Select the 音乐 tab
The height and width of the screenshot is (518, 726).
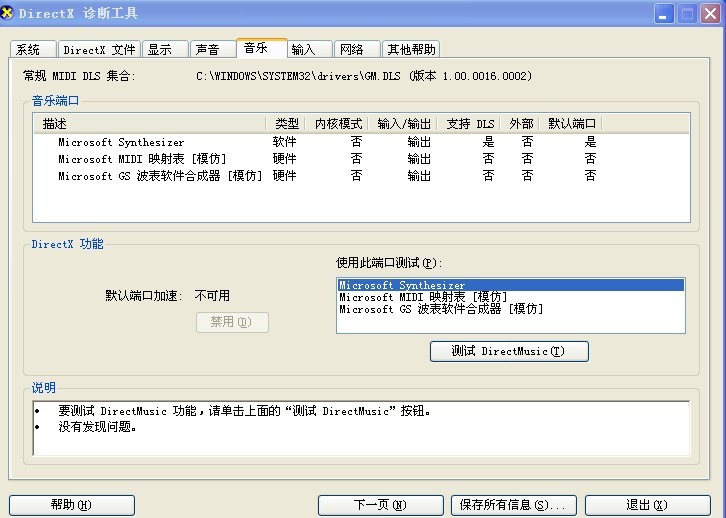pyautogui.click(x=262, y=48)
